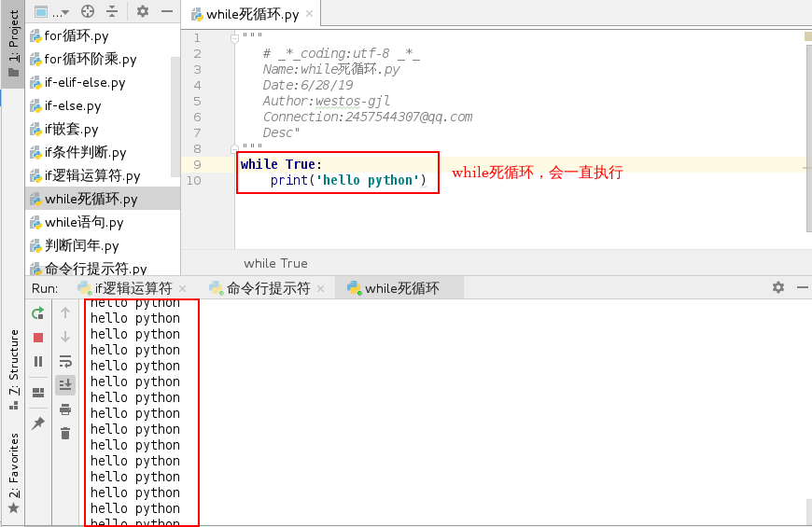The image size is (812, 527).
Task: Click the scroll-from-source locate icon
Action: [x=88, y=11]
